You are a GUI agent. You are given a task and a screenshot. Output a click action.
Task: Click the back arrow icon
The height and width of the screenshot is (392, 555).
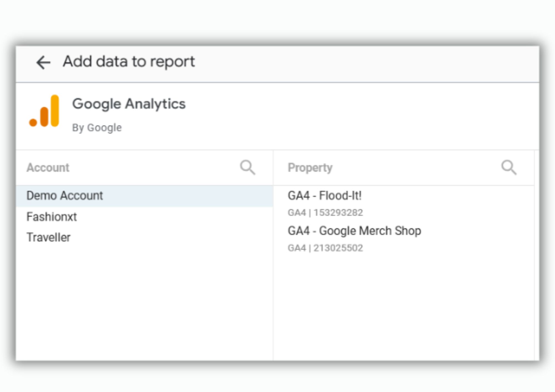(x=43, y=62)
